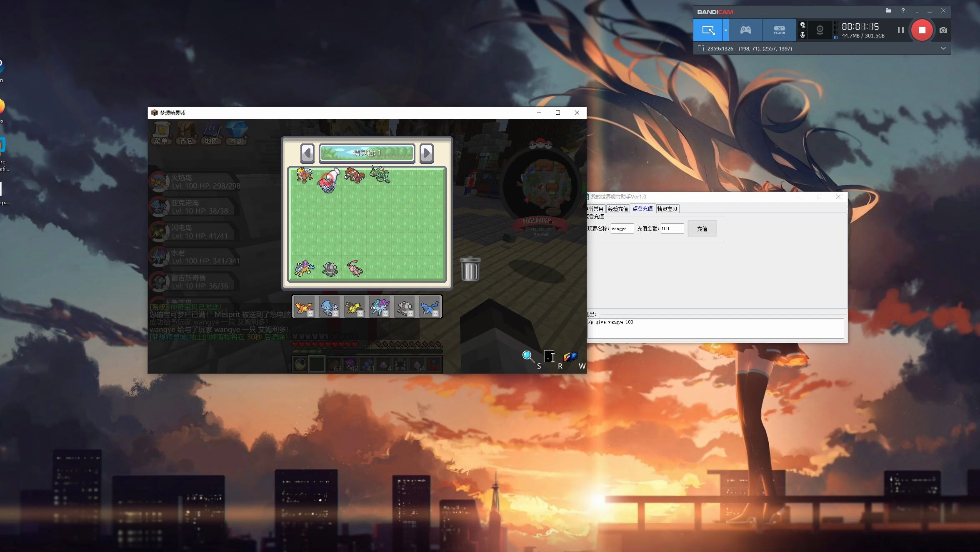Image resolution: width=980 pixels, height=552 pixels.
Task: Select the first hotbar slot in the game
Action: [x=300, y=364]
